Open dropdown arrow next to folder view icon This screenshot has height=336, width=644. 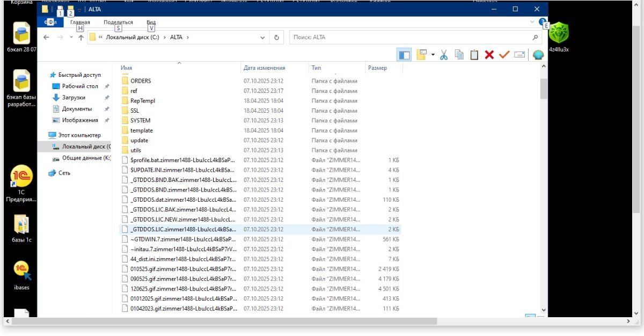(433, 55)
